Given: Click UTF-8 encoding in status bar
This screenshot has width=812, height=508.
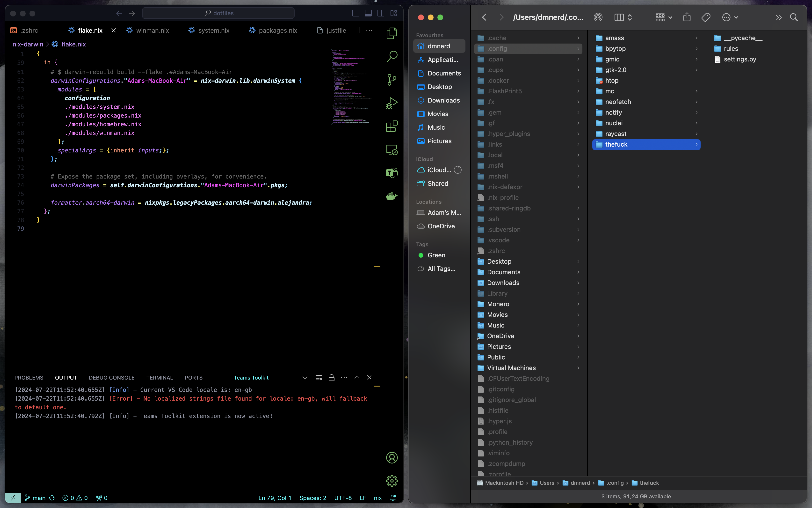Looking at the screenshot, I should [x=343, y=498].
